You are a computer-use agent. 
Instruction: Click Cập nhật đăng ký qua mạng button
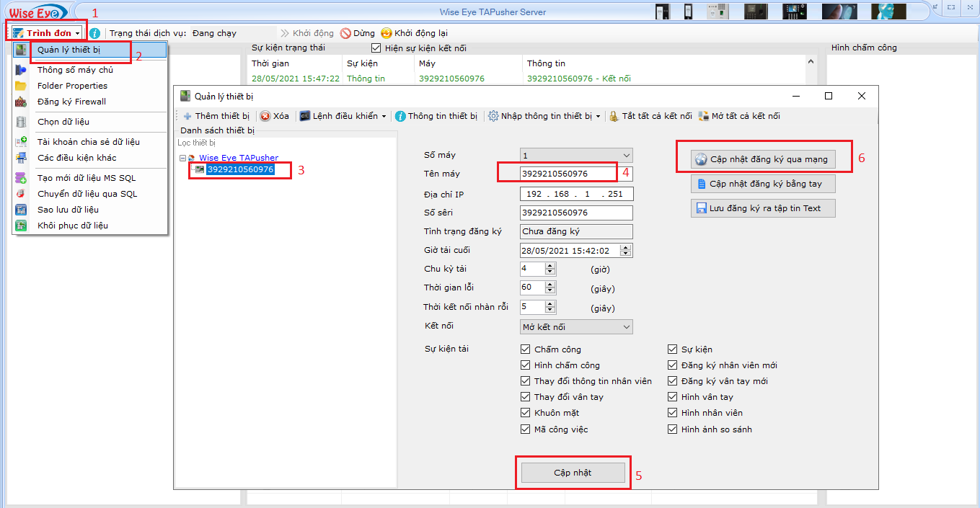(762, 159)
